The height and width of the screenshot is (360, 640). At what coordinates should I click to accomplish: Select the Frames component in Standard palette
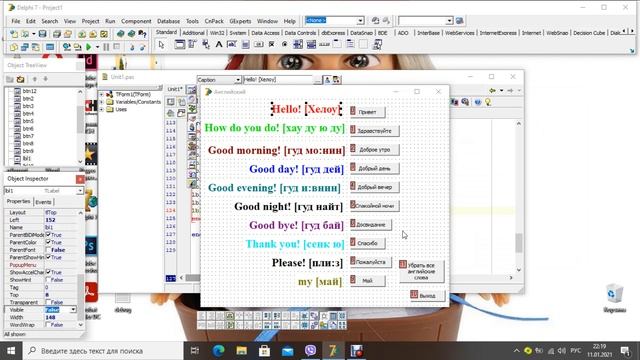tap(180, 44)
